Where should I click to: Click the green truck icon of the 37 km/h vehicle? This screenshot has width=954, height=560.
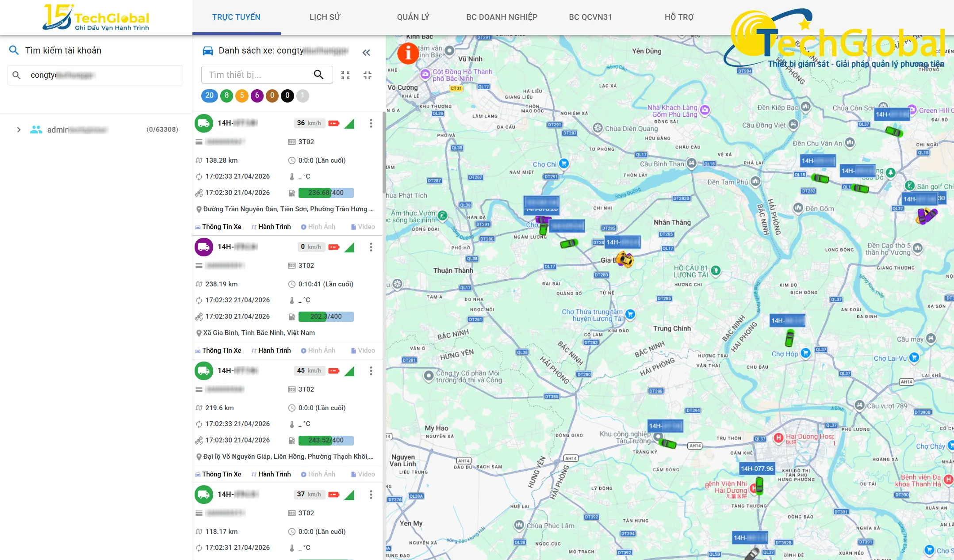[204, 495]
